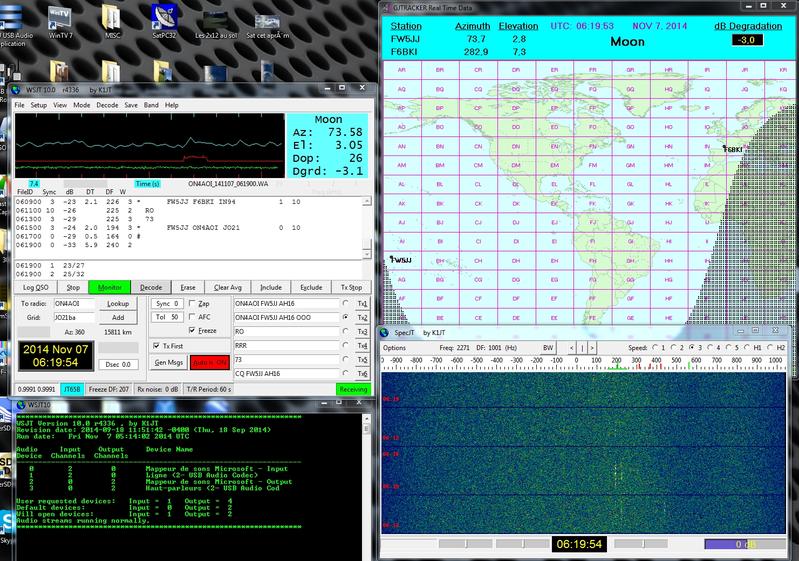Open the MISC folder on desktop

112,22
